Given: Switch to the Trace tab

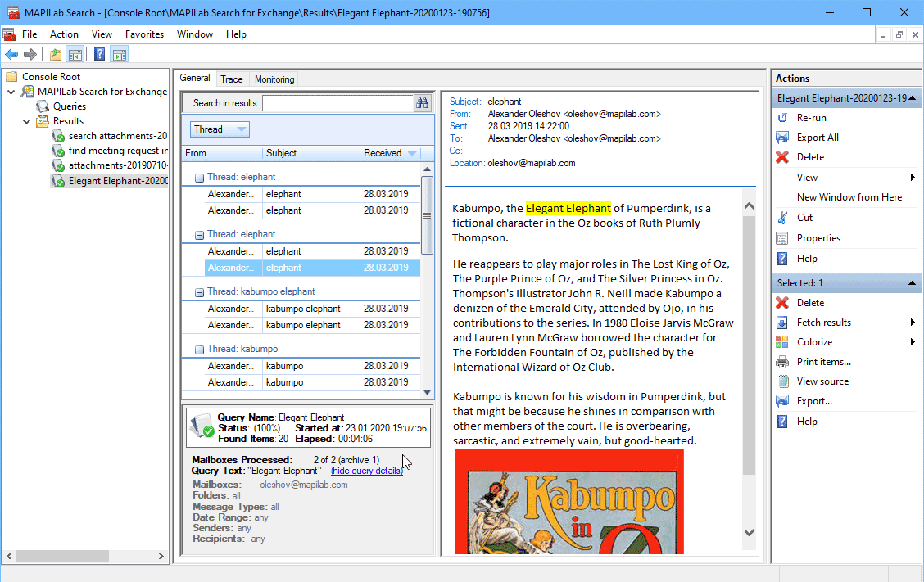Looking at the screenshot, I should 232,79.
